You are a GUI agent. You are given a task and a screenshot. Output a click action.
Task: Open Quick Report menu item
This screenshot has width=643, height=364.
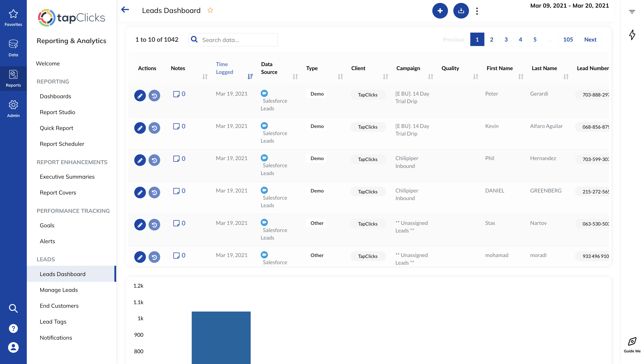pos(57,128)
